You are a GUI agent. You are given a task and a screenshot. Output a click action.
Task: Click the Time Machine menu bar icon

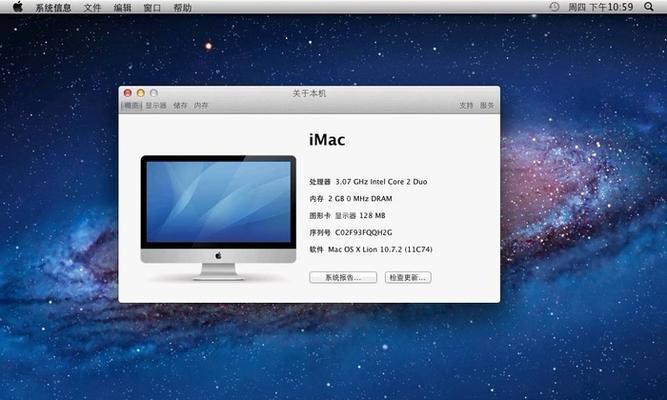(554, 7)
